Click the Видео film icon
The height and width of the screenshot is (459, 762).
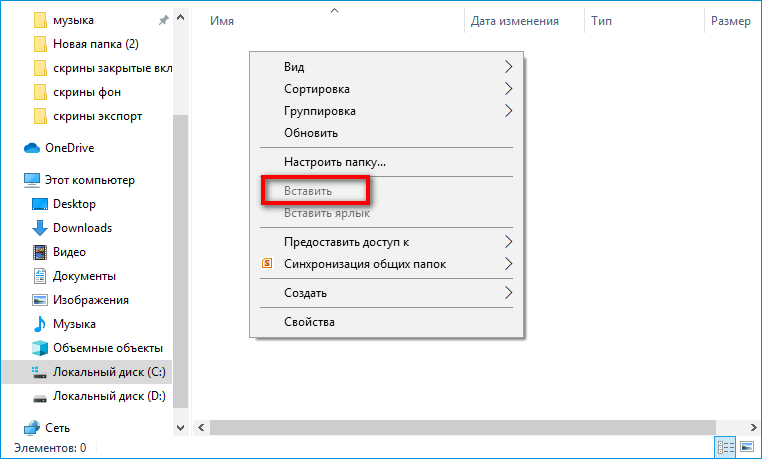click(x=40, y=252)
